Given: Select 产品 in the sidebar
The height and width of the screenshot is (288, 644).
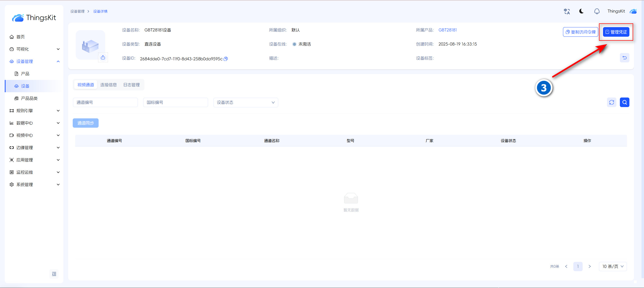Looking at the screenshot, I should 25,74.
